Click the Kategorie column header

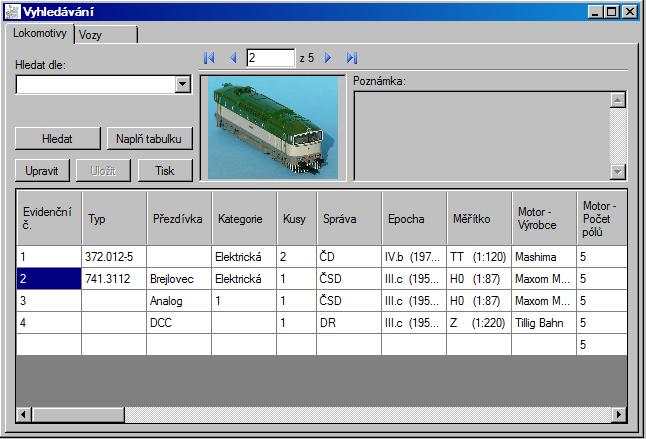[x=240, y=218]
